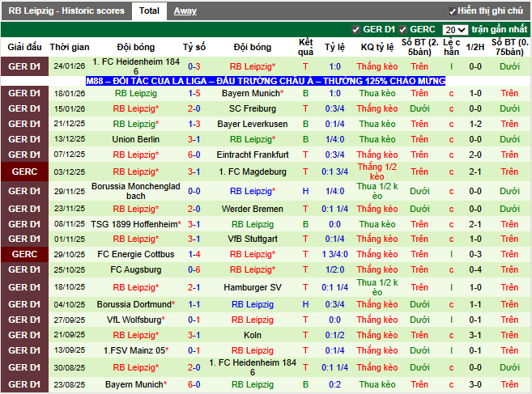The image size is (532, 394).
Task: Click the Thắng 1/2 kèo result for Magdeburg
Action: (x=377, y=172)
